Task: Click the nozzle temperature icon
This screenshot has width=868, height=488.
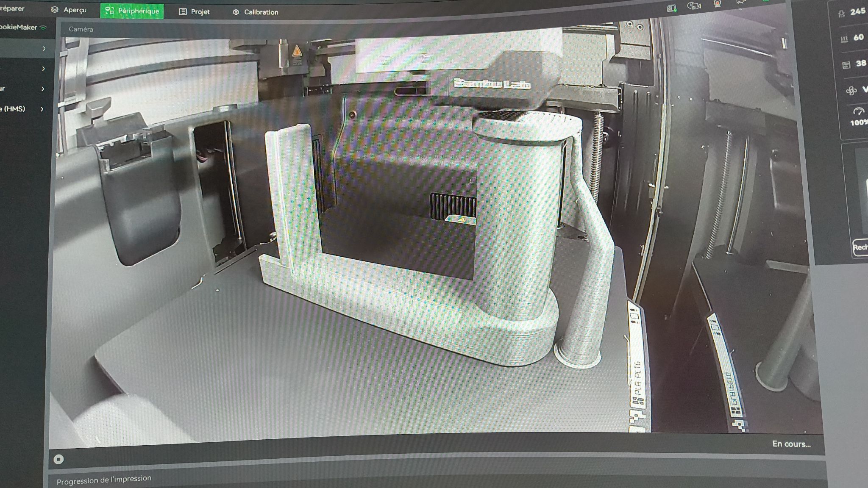Action: 842,14
